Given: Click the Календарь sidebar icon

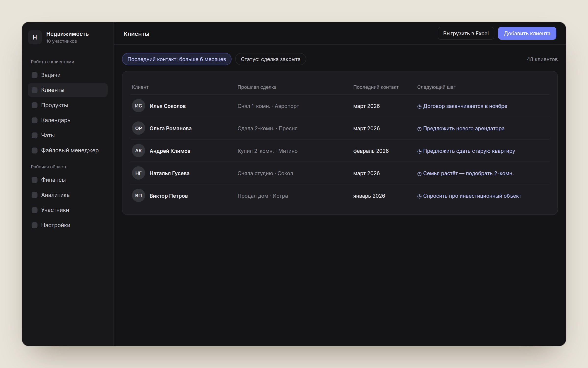Looking at the screenshot, I should [35, 120].
